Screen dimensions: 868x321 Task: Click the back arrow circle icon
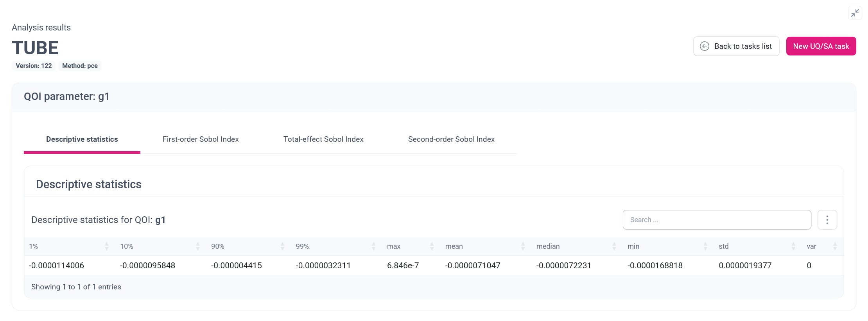705,46
